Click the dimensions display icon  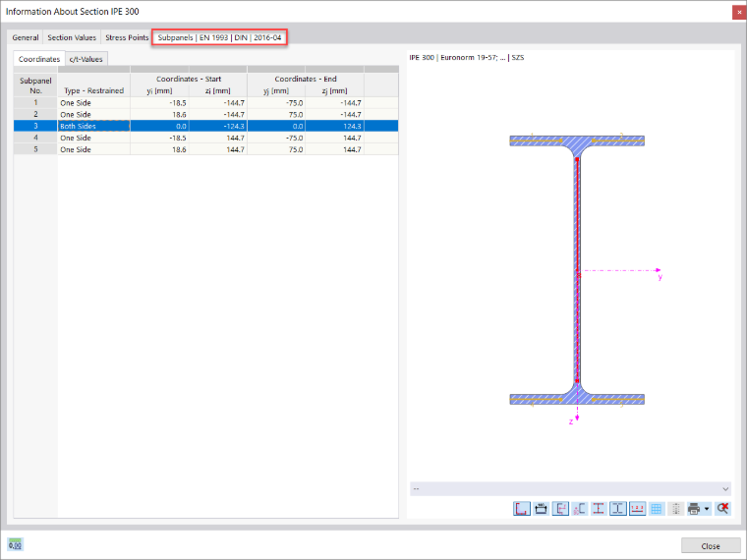tap(541, 509)
